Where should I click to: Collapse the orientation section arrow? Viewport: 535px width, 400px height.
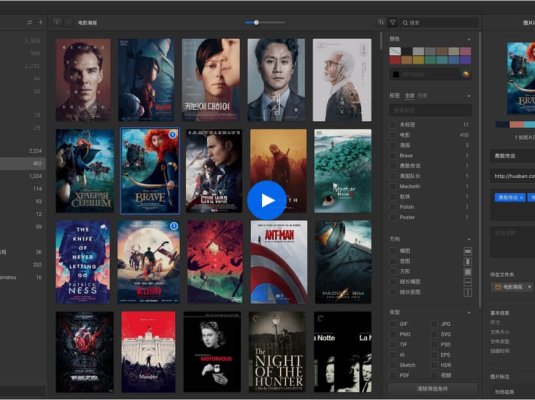[469, 239]
